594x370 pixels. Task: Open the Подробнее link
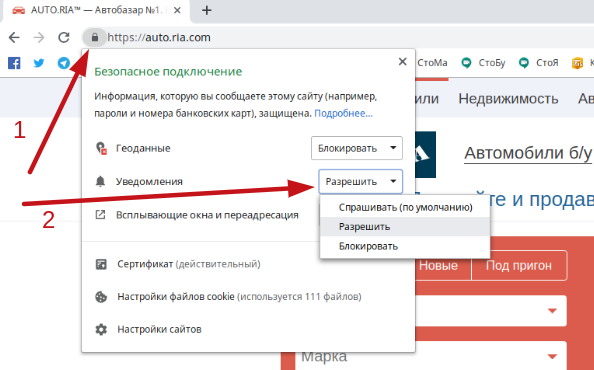pyautogui.click(x=344, y=113)
